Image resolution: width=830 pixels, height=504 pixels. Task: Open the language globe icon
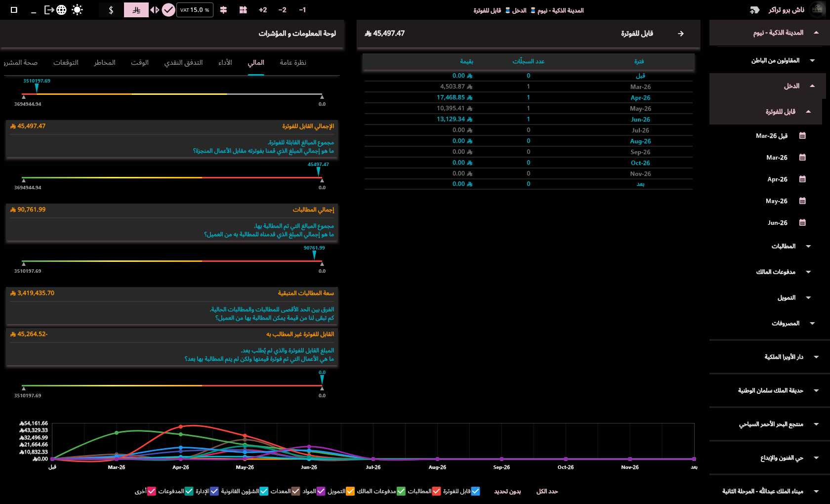click(61, 10)
